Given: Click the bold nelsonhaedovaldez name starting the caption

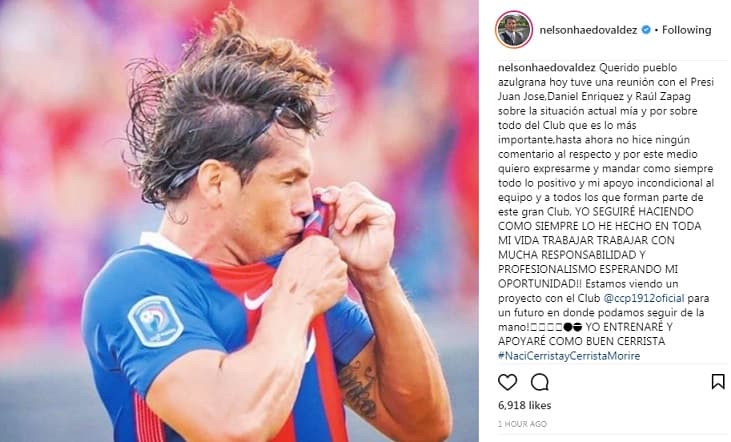Looking at the screenshot, I should point(546,68).
